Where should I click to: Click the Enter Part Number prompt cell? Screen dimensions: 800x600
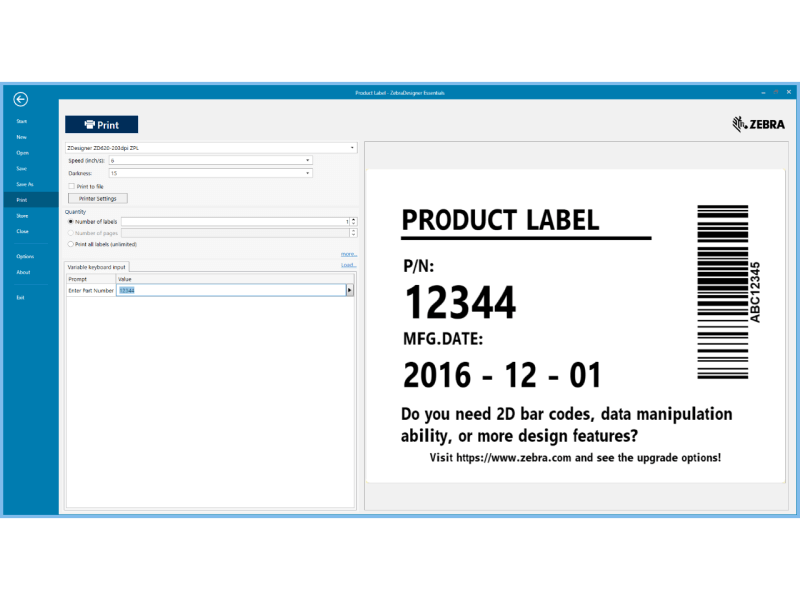click(91, 291)
